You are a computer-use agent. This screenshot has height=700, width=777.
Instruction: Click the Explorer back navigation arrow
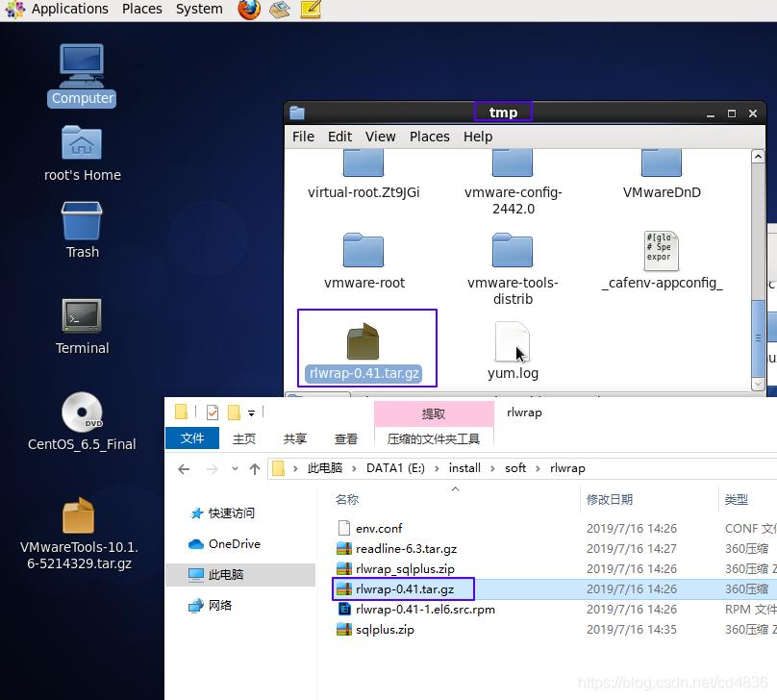pyautogui.click(x=183, y=468)
